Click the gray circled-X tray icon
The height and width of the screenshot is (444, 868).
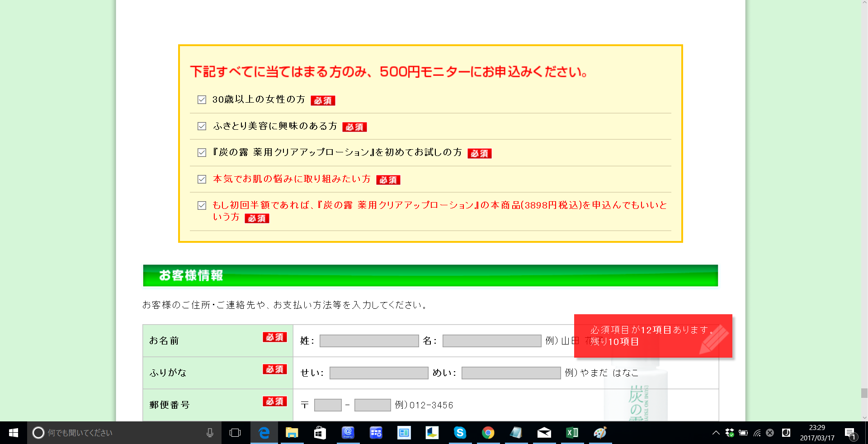pos(770,433)
